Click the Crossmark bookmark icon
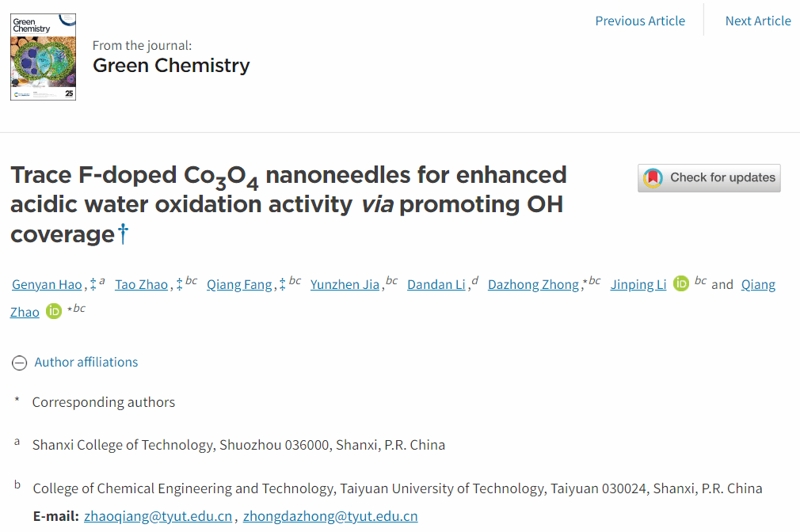The width and height of the screenshot is (800, 532). 653,178
